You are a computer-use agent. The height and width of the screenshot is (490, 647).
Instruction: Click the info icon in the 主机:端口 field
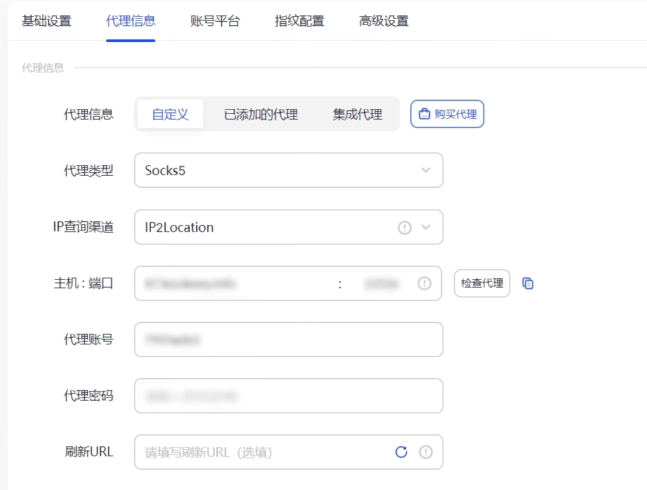(x=425, y=283)
